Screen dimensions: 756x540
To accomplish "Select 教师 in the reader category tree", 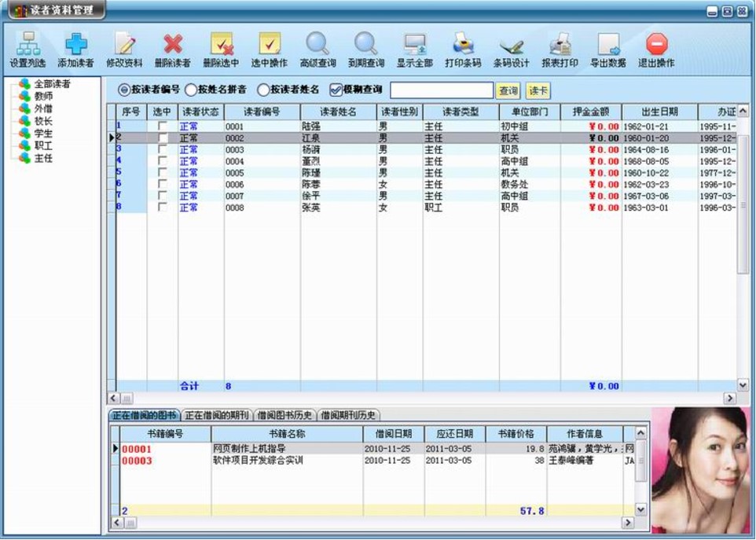I will coord(43,96).
